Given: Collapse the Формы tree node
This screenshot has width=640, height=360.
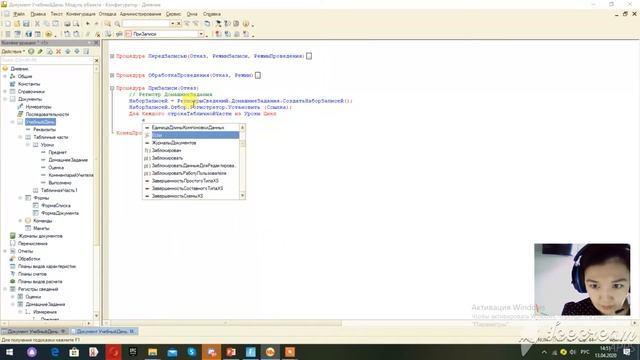Looking at the screenshot, I should (x=20, y=198).
